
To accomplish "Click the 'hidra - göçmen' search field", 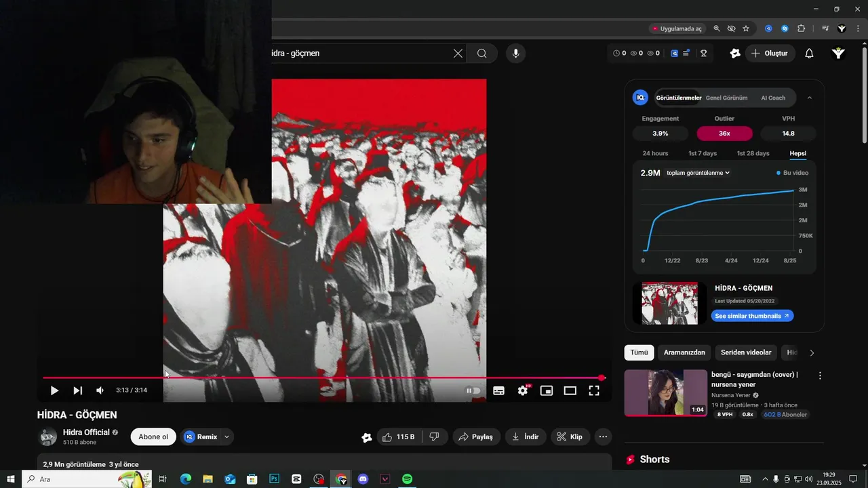I will click(359, 54).
